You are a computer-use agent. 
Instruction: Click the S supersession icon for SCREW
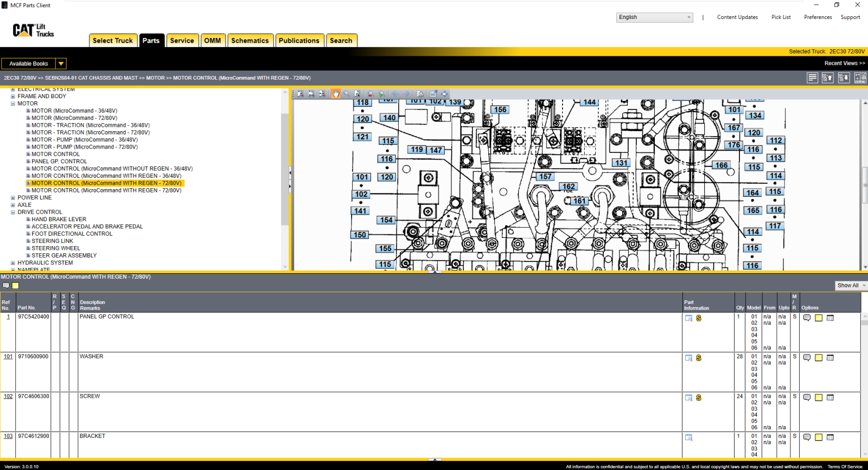tap(699, 398)
